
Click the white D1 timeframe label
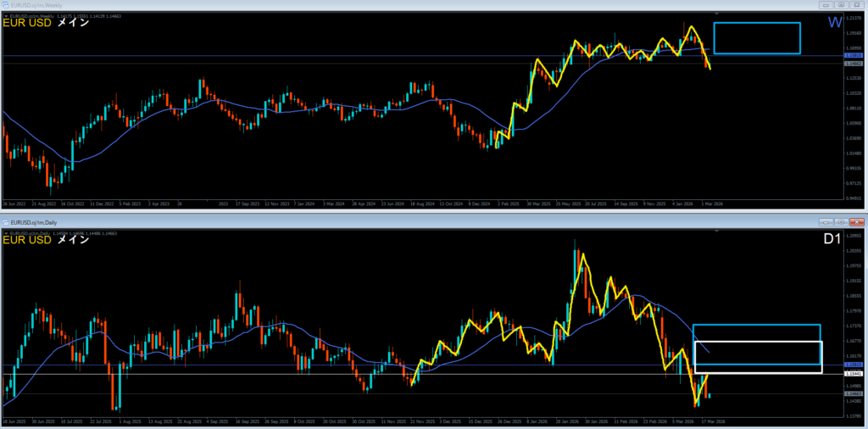click(x=832, y=238)
